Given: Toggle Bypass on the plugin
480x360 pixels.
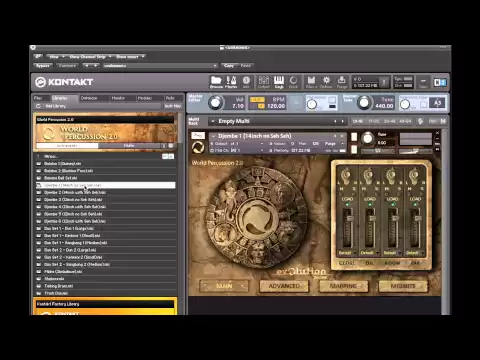Looking at the screenshot, I should tap(42, 66).
